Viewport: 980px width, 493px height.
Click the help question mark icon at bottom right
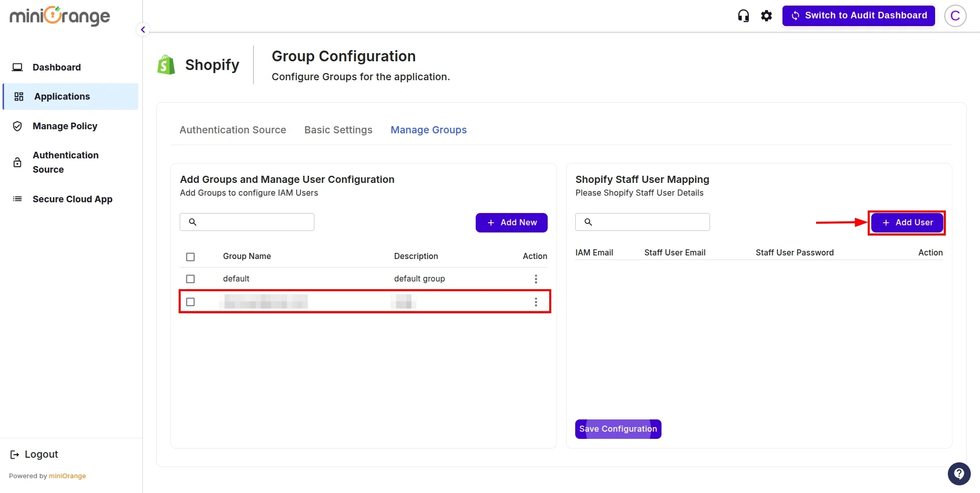click(959, 474)
